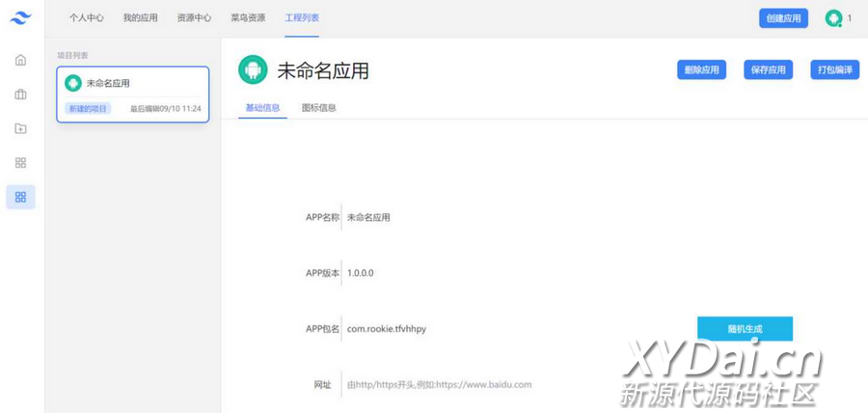Image resolution: width=868 pixels, height=413 pixels.
Task: Switch to 资源中心 tab
Action: [194, 17]
